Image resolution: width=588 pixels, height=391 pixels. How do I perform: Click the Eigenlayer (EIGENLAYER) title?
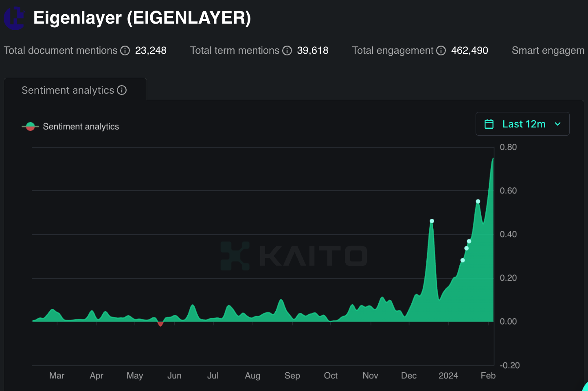click(x=142, y=18)
